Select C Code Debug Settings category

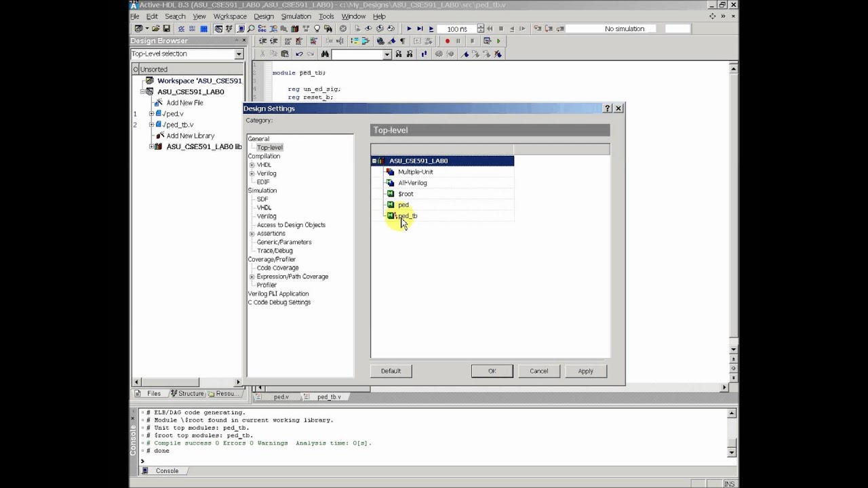click(x=279, y=302)
